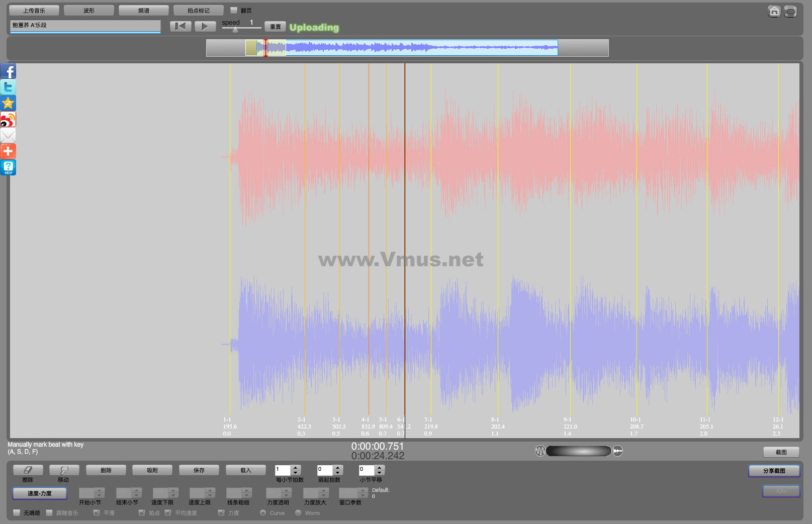The width and height of the screenshot is (812, 524).
Task: Toggle the 无嘀嗒 checkbox
Action: tap(17, 513)
